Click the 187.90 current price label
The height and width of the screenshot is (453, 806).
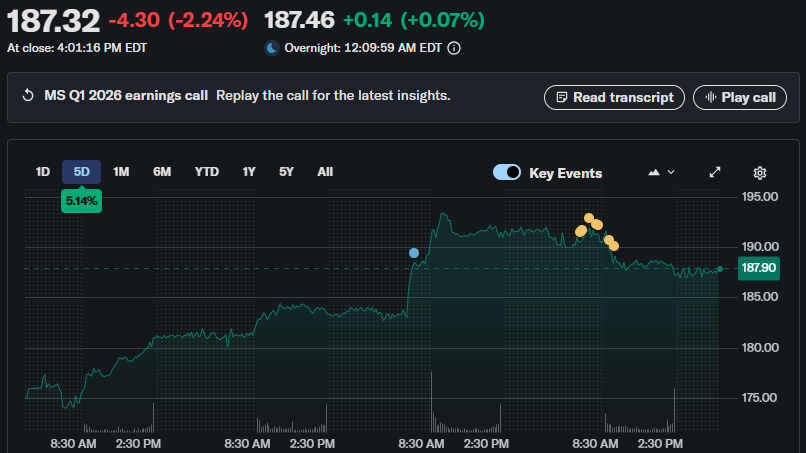point(757,267)
